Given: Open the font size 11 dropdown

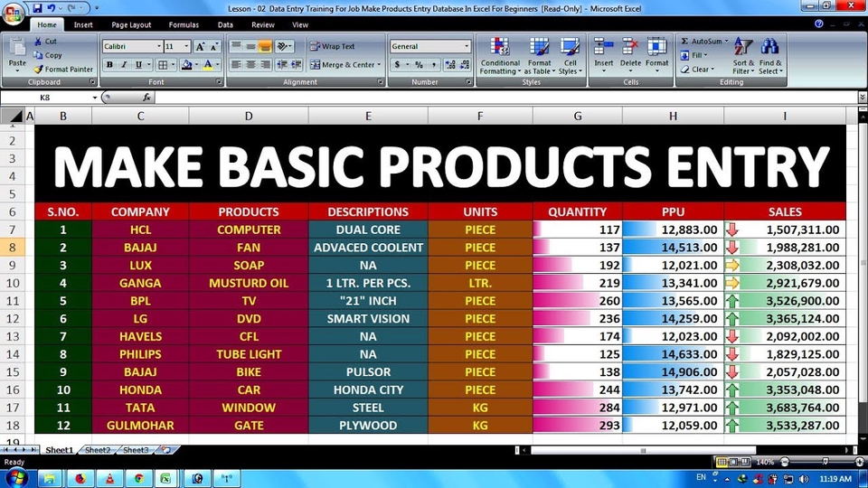Looking at the screenshot, I should (186, 46).
